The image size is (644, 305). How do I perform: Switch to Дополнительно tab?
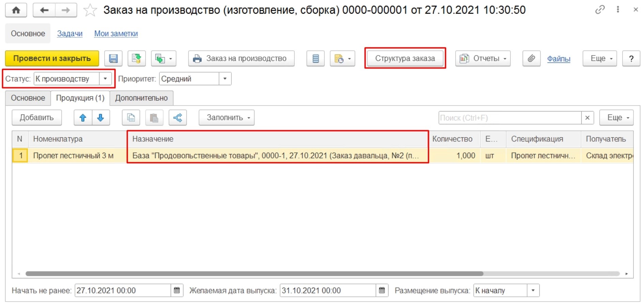pyautogui.click(x=141, y=98)
